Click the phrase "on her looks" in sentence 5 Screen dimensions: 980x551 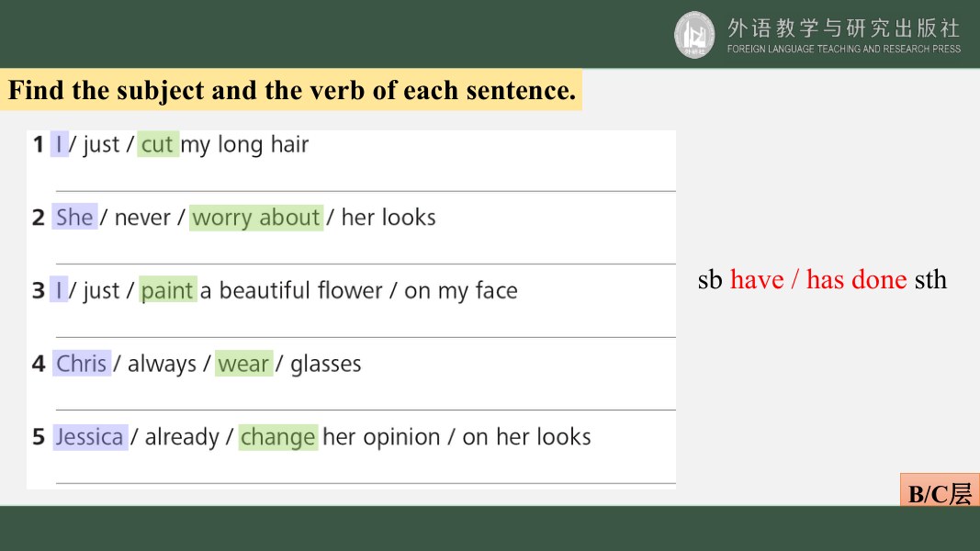pyautogui.click(x=526, y=437)
